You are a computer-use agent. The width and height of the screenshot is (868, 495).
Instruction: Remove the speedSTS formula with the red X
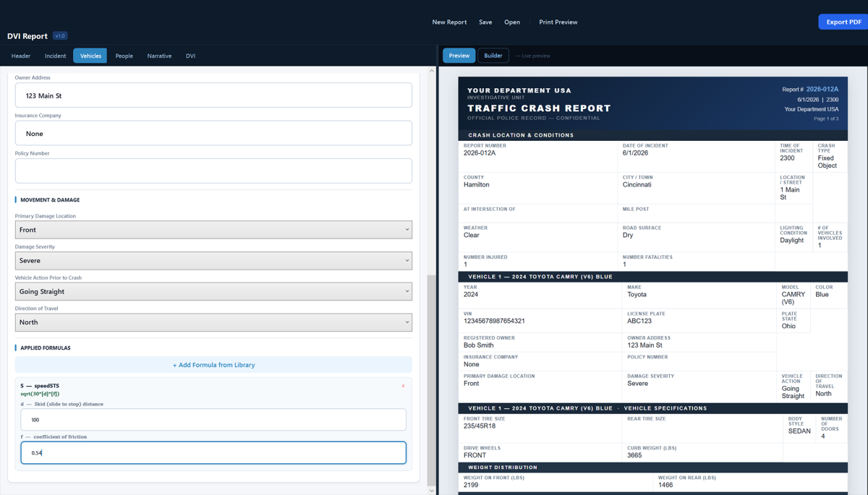[x=403, y=386]
